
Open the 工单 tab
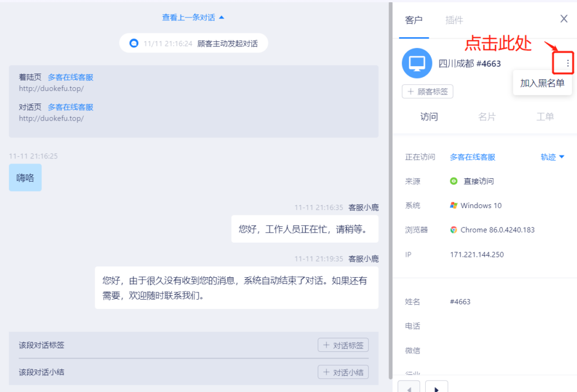coord(545,117)
